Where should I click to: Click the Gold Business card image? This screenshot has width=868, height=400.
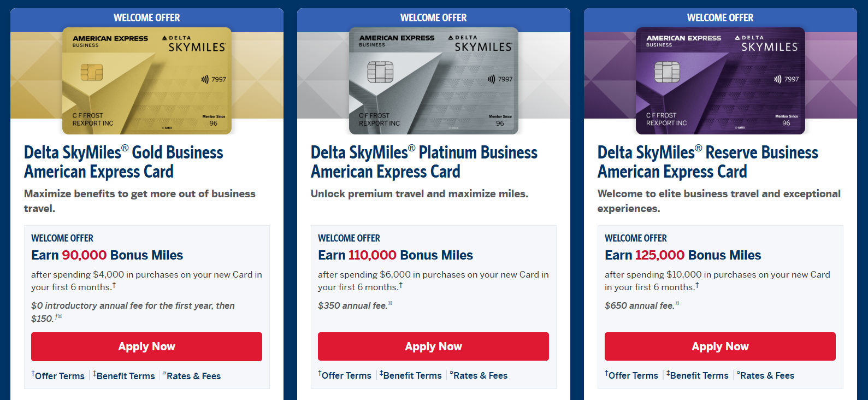tap(146, 81)
